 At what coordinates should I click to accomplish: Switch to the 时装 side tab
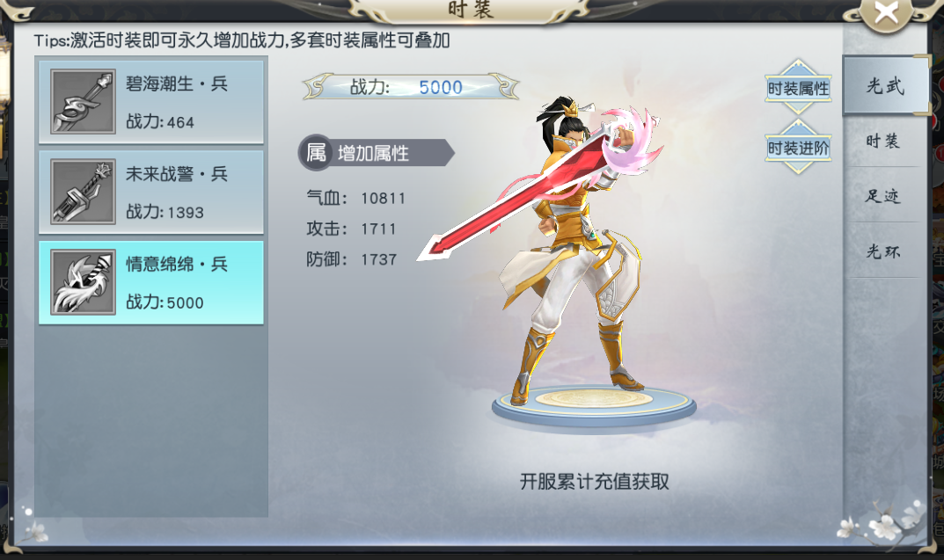pyautogui.click(x=882, y=142)
